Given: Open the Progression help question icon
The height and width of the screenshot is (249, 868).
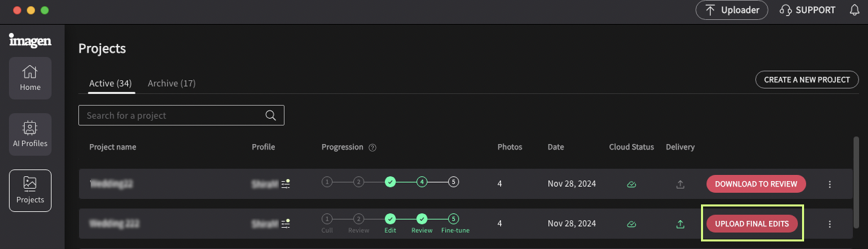Looking at the screenshot, I should pos(372,147).
